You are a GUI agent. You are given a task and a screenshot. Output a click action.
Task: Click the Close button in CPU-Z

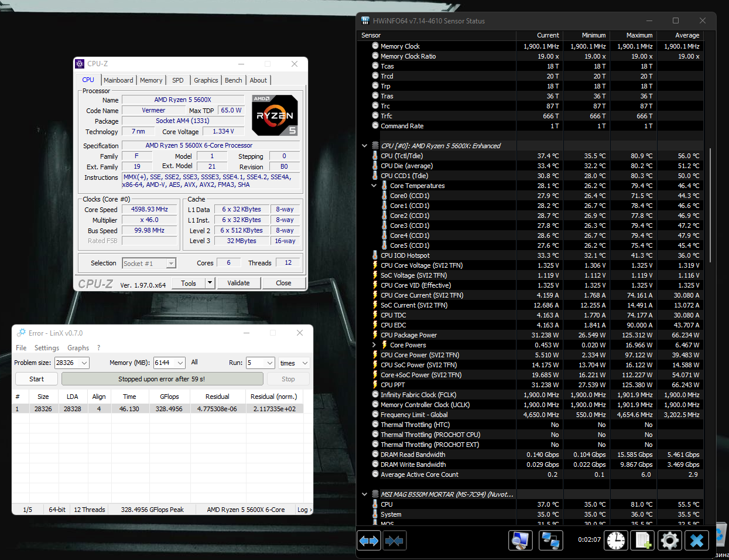[x=283, y=283]
